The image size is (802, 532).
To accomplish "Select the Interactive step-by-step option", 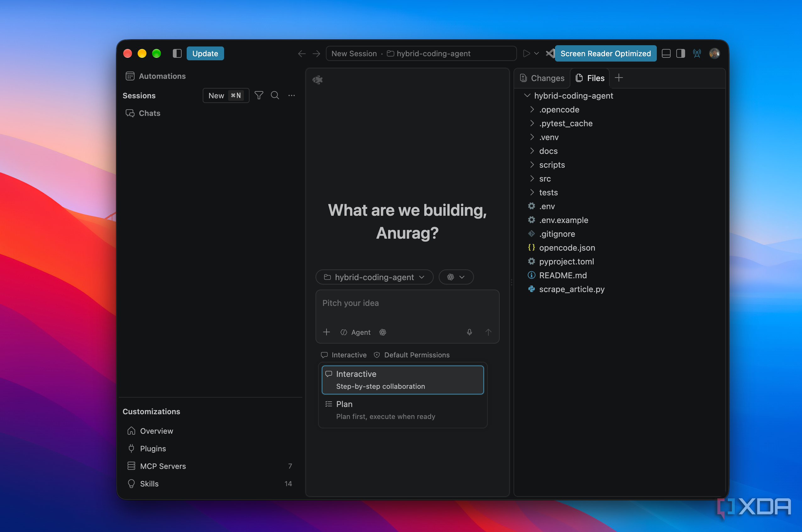I will pyautogui.click(x=403, y=380).
